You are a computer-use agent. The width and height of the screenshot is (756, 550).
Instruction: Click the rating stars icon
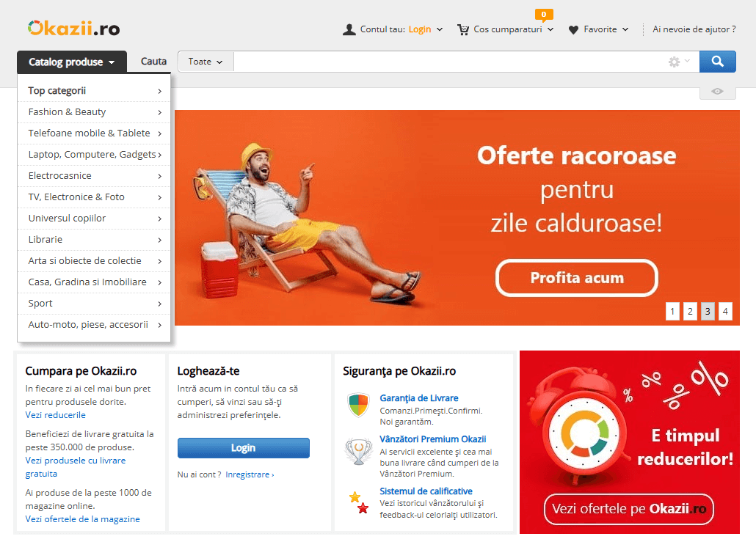click(359, 502)
